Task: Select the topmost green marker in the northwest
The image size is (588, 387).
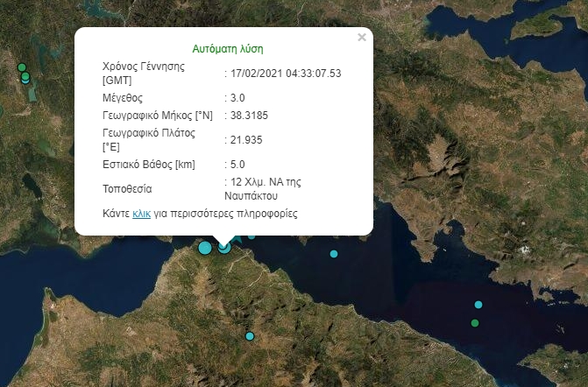Action: point(22,67)
